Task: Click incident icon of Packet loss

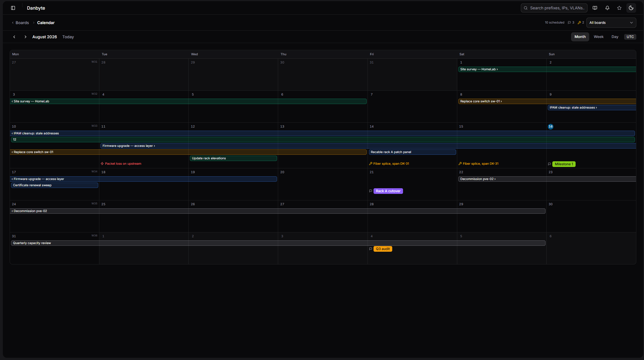Action: point(102,164)
